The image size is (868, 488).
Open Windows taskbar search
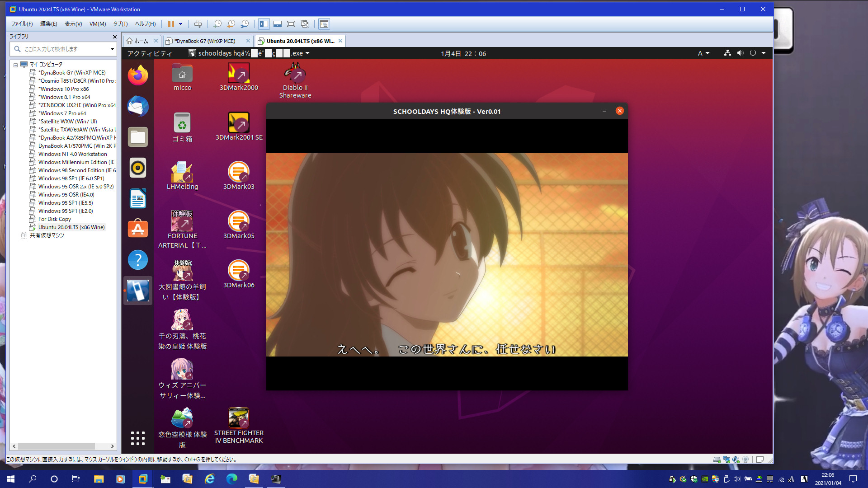(33, 479)
